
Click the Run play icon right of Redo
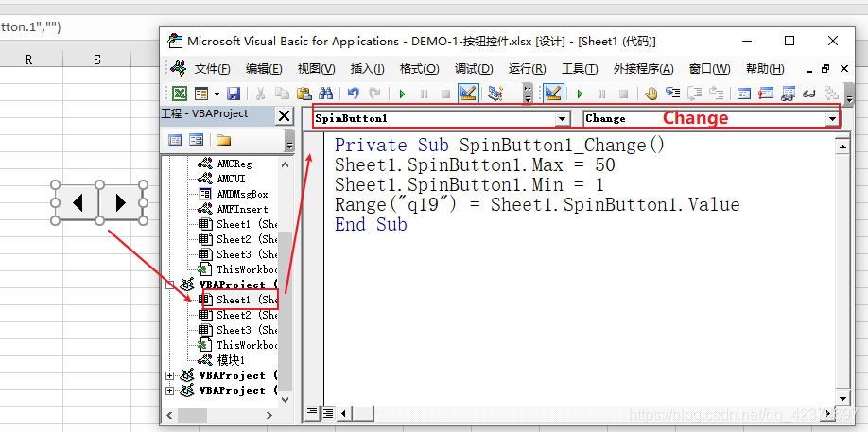[403, 94]
